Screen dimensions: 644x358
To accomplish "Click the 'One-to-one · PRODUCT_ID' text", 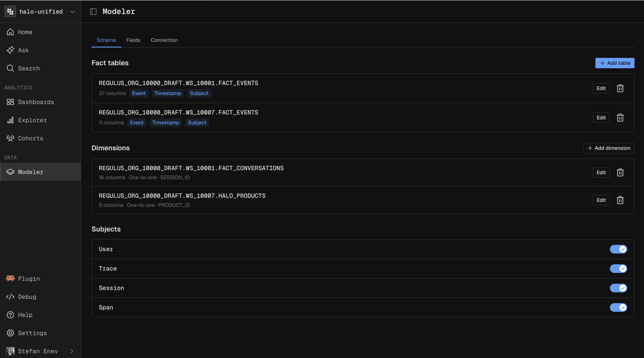I will coord(158,205).
